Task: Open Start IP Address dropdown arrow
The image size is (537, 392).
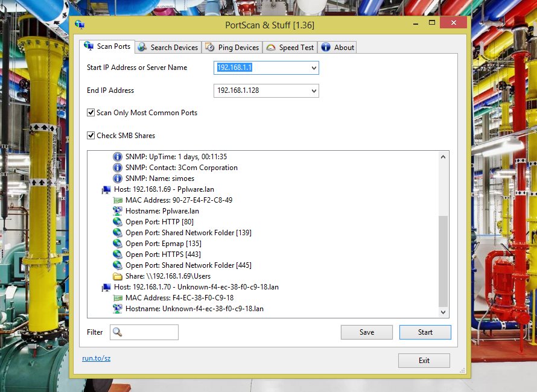Action: [314, 68]
